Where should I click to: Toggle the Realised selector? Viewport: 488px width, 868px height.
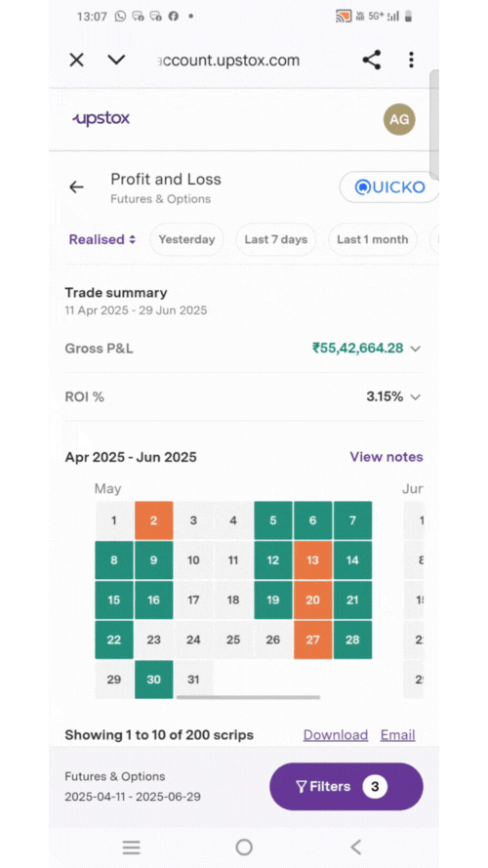point(102,239)
